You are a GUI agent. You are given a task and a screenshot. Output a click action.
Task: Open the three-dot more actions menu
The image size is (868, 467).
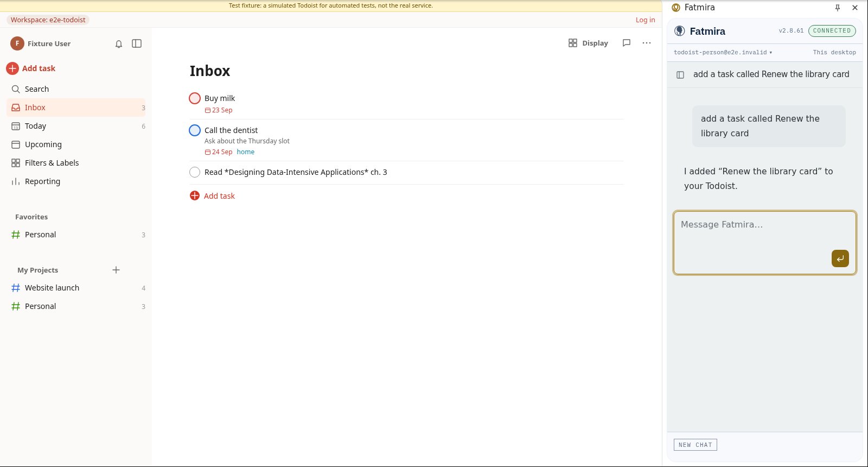(x=647, y=43)
